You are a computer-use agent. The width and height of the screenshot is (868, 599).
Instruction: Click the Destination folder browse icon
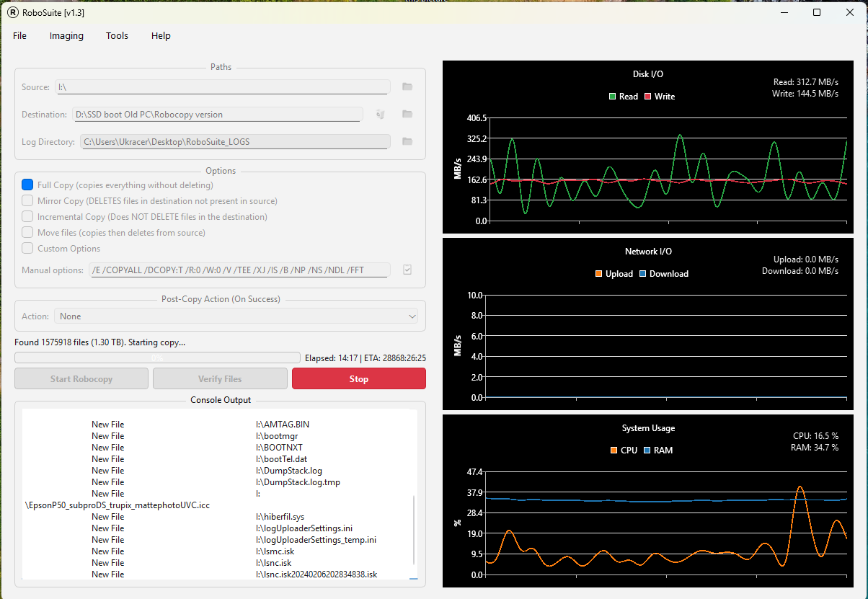pyautogui.click(x=407, y=114)
